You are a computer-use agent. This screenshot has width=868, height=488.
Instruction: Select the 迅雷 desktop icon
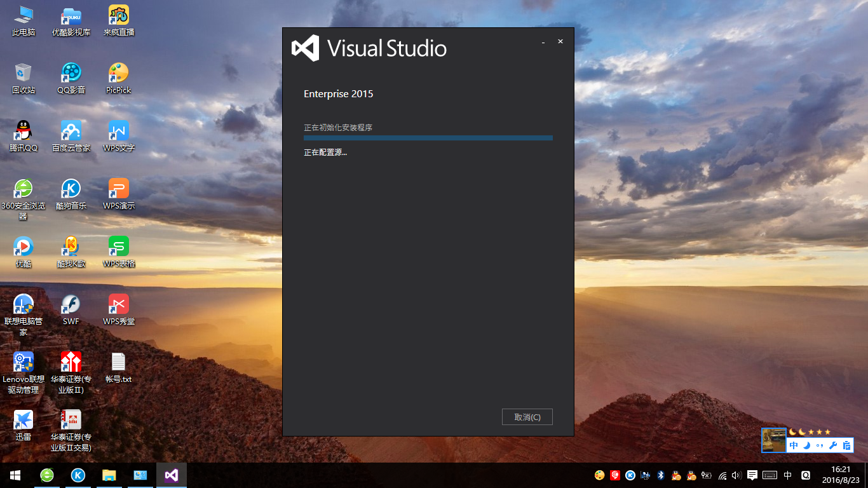24,426
